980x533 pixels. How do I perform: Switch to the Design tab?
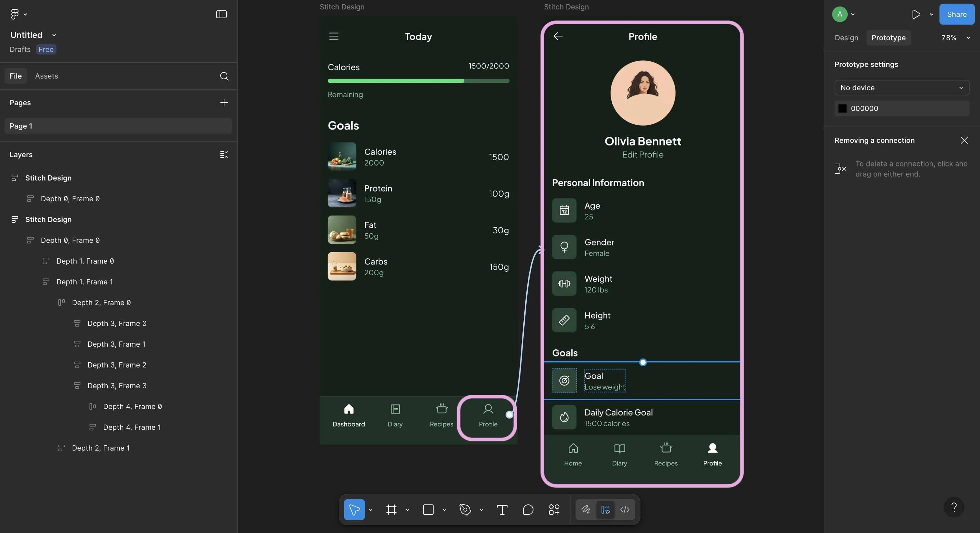[x=846, y=38]
